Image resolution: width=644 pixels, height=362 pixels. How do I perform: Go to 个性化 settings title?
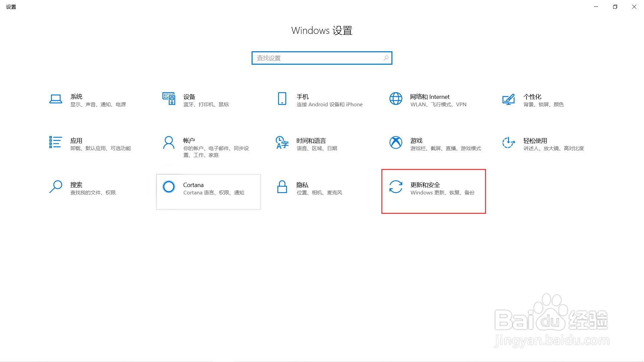[532, 97]
